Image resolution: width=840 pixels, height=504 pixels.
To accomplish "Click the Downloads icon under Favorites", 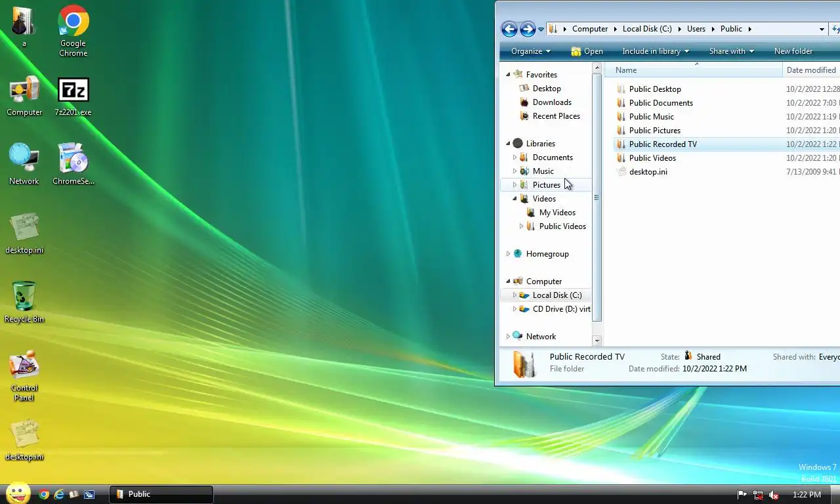I will [x=524, y=102].
